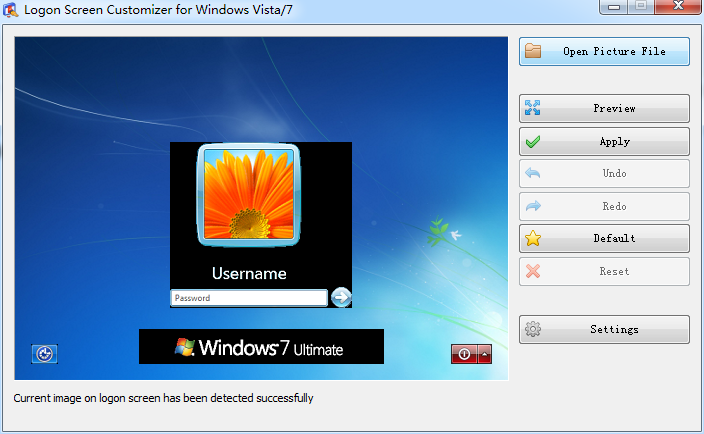Click the Redo arrow icon
This screenshot has height=434, width=704.
click(534, 207)
